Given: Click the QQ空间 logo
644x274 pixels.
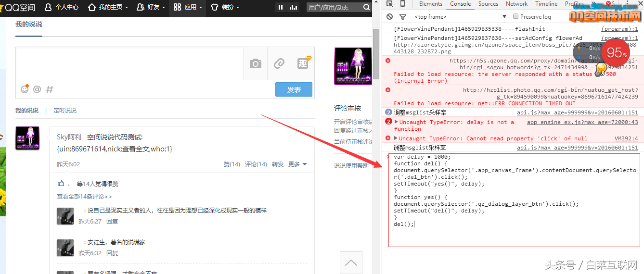Looking at the screenshot, I should point(18,7).
